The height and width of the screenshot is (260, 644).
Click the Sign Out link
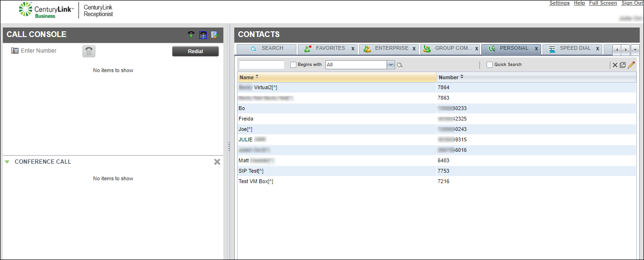(x=632, y=3)
